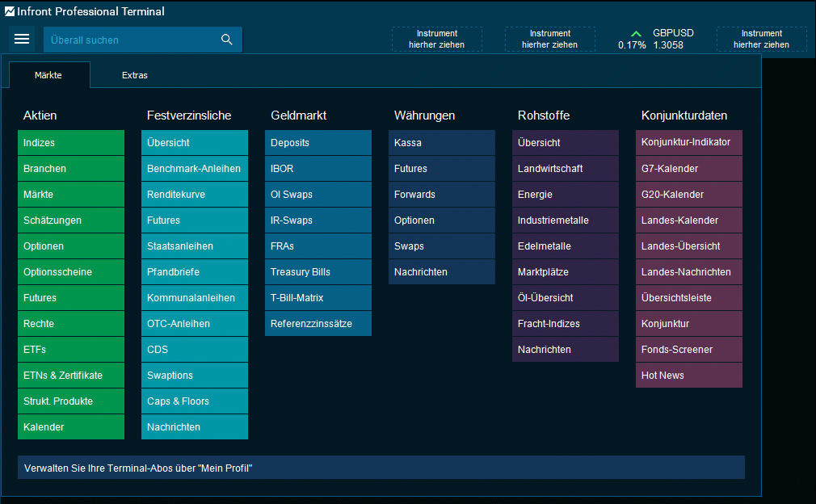Open the hamburger main menu

(22, 40)
